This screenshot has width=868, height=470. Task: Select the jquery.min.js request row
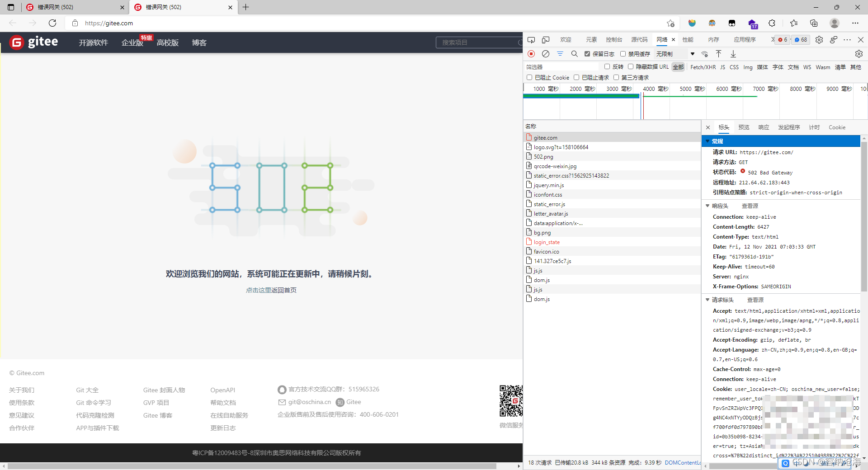click(612, 185)
